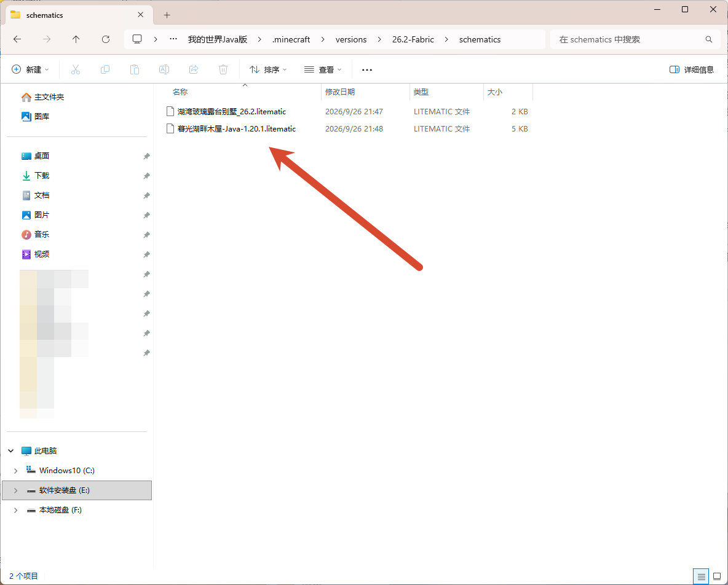728x585 pixels.
Task: Close the schematics tab
Action: tap(141, 15)
